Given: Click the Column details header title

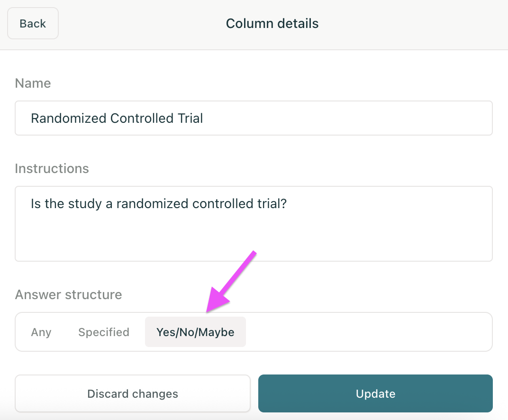Looking at the screenshot, I should point(272,23).
